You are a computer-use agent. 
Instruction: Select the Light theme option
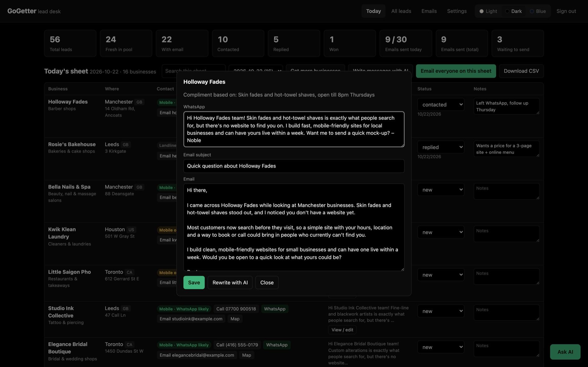(488, 11)
